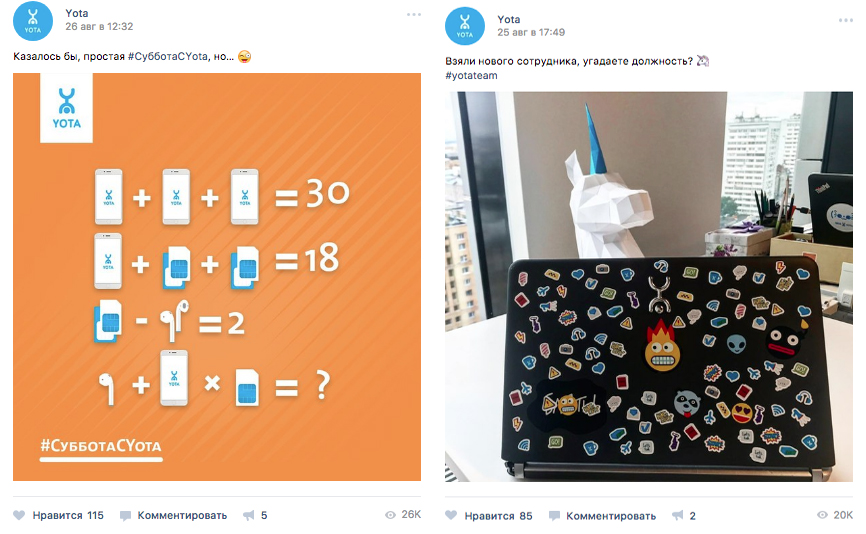866x534 pixels.
Task: Like the post with 115 likes
Action: coord(58,515)
